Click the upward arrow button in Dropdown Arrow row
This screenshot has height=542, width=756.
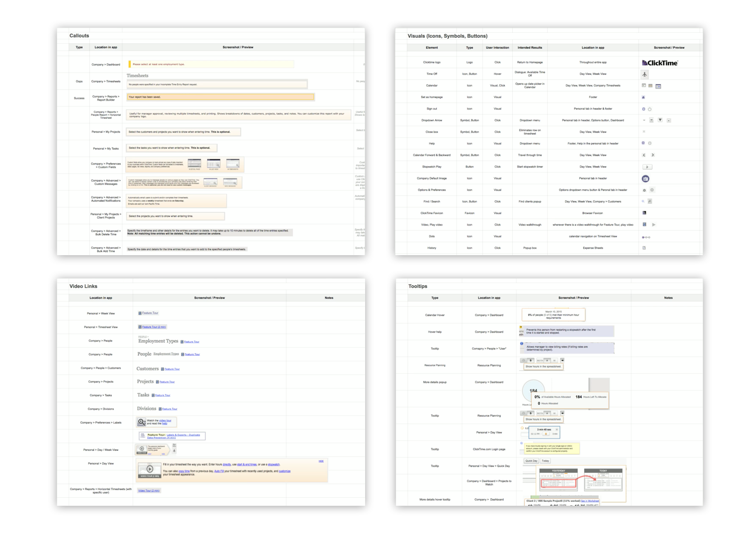tap(668, 120)
